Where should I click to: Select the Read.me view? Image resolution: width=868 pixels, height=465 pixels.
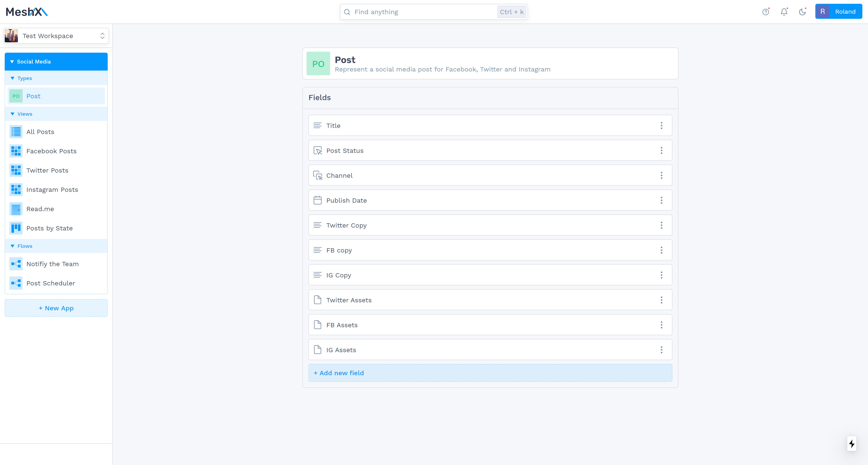click(x=40, y=209)
